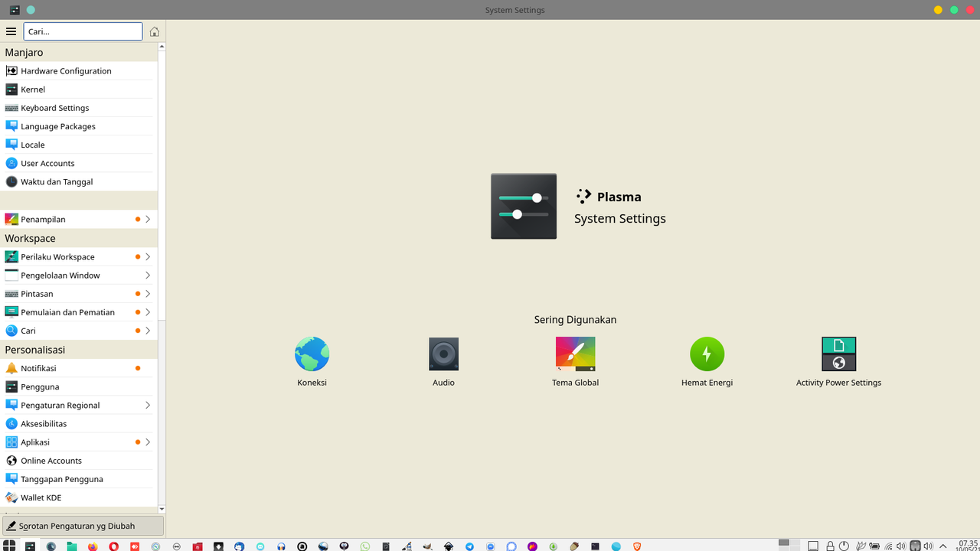Viewport: 980px width, 551px height.
Task: Open the virtual desktop pager
Action: [789, 546]
